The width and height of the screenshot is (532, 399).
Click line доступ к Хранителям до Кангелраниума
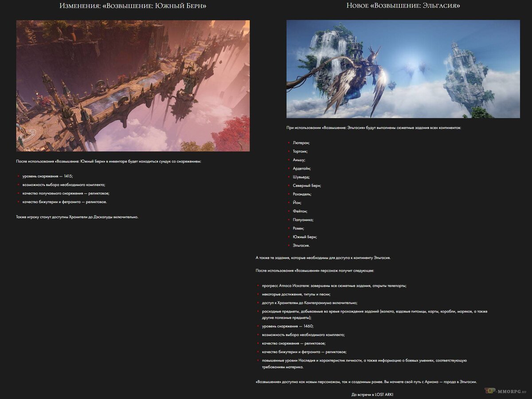[309, 303]
